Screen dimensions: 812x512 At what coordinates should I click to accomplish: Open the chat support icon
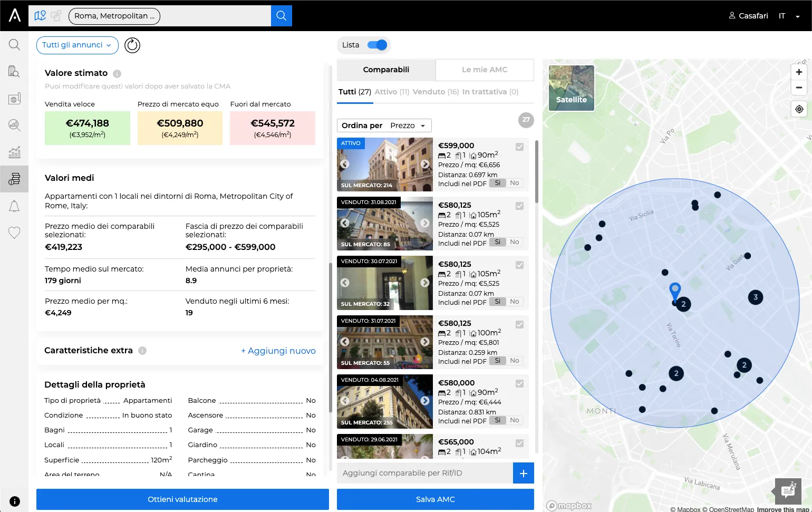tap(789, 490)
